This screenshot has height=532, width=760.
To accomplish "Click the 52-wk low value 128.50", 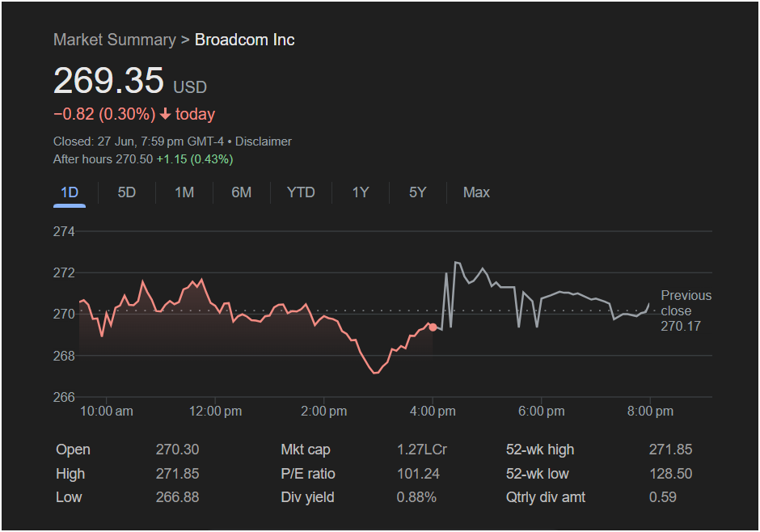I will click(x=671, y=474).
